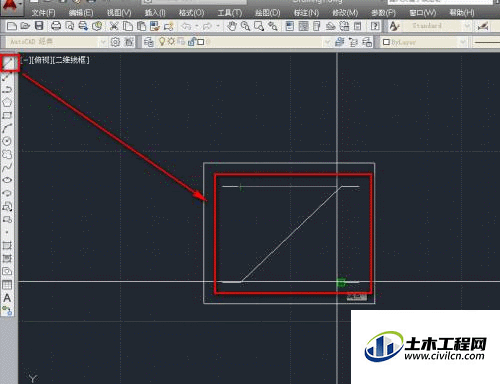Select the Gradient fill tool

pyautogui.click(x=7, y=258)
